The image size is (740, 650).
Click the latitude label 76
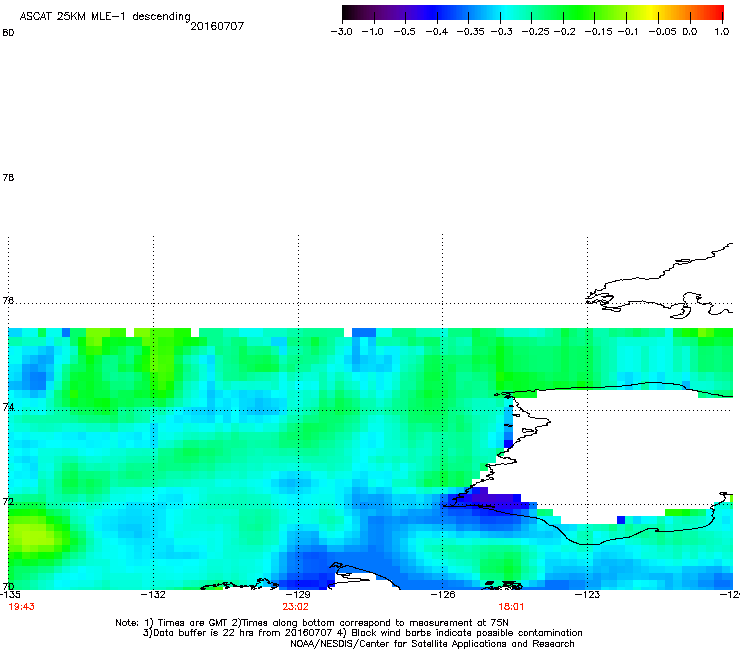click(x=8, y=300)
